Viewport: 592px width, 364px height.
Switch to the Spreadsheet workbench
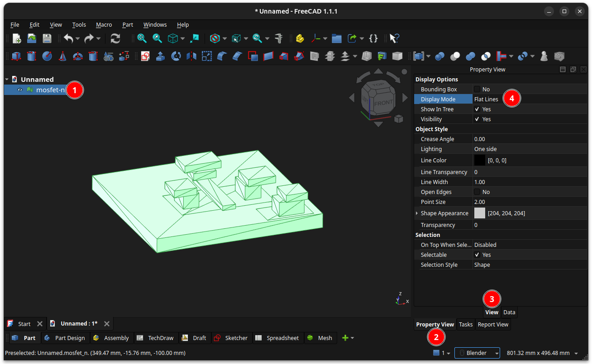click(x=277, y=338)
